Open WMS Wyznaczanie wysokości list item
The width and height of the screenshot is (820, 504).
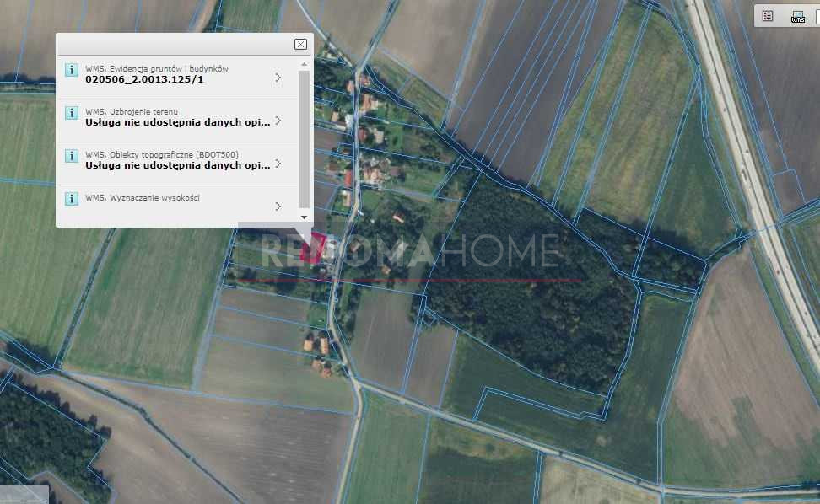point(177,205)
